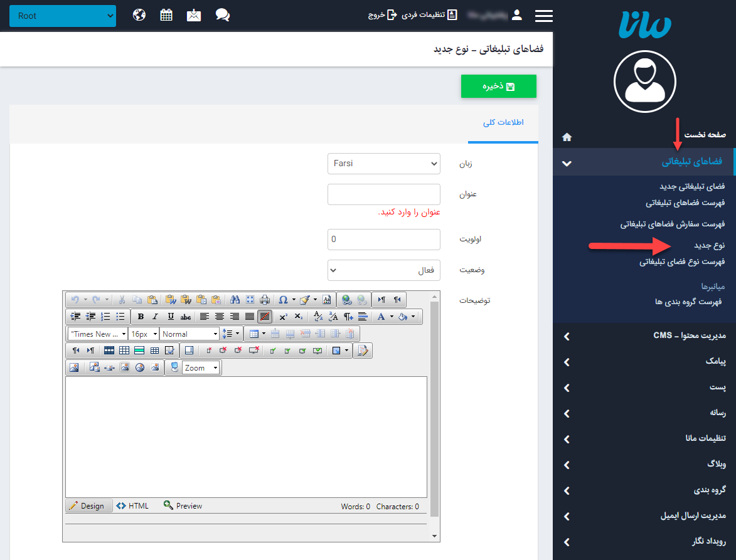Toggle Italic formatting

click(156, 317)
